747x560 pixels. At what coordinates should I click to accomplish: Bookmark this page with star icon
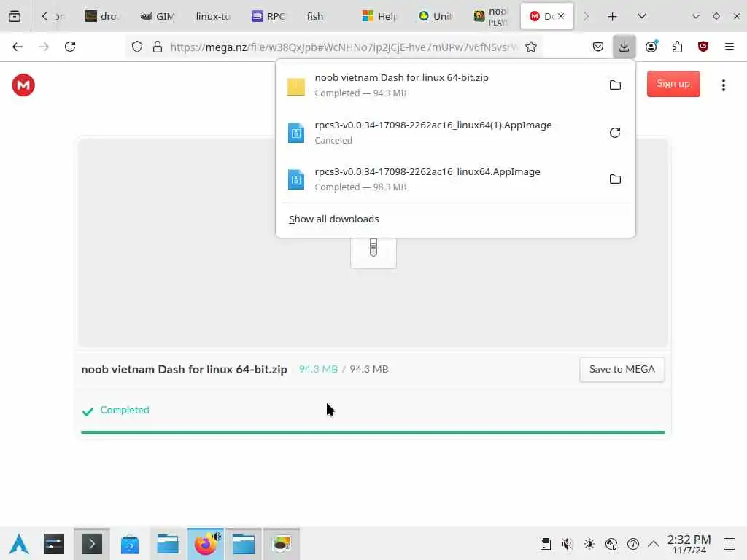(x=531, y=47)
